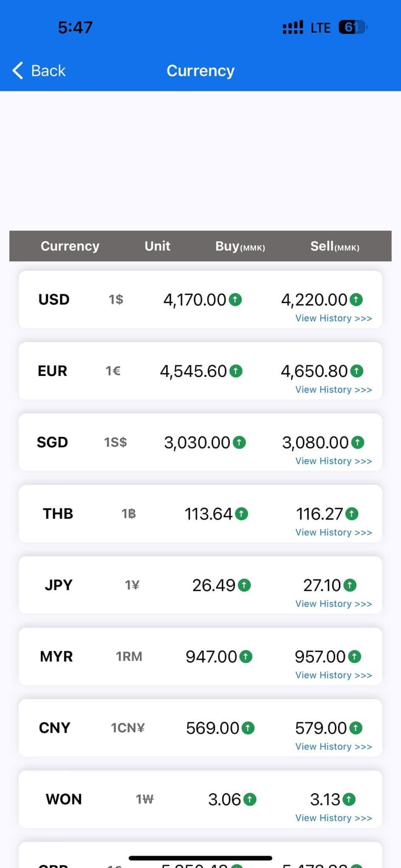This screenshot has height=868, width=401.
Task: Click green arrow next to THB buy 113.64
Action: (x=241, y=514)
